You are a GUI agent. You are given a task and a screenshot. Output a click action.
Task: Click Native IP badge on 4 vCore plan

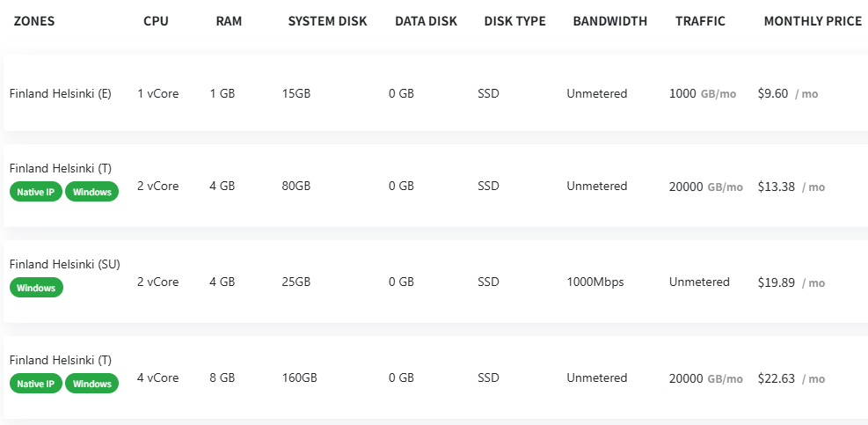click(x=36, y=384)
